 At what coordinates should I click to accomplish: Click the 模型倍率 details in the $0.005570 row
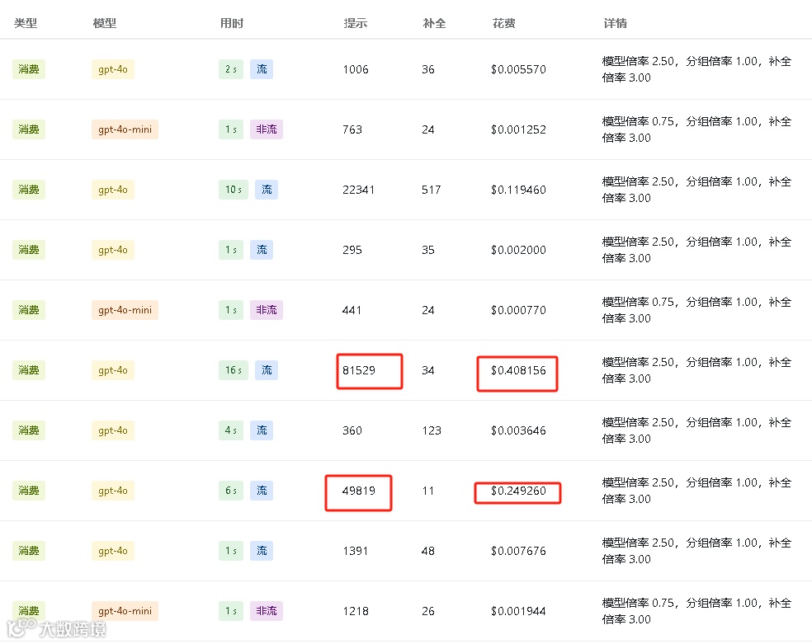(x=696, y=69)
